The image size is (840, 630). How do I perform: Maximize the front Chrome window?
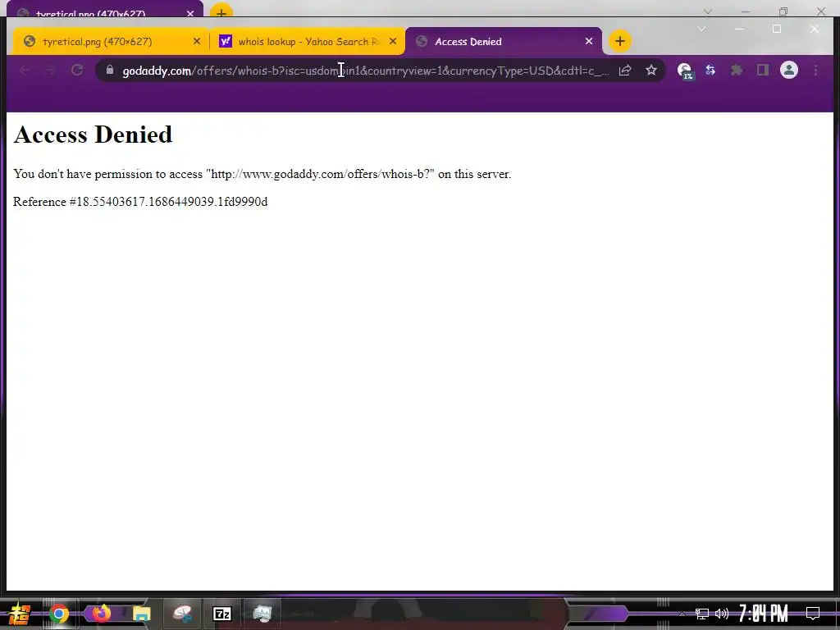click(777, 29)
